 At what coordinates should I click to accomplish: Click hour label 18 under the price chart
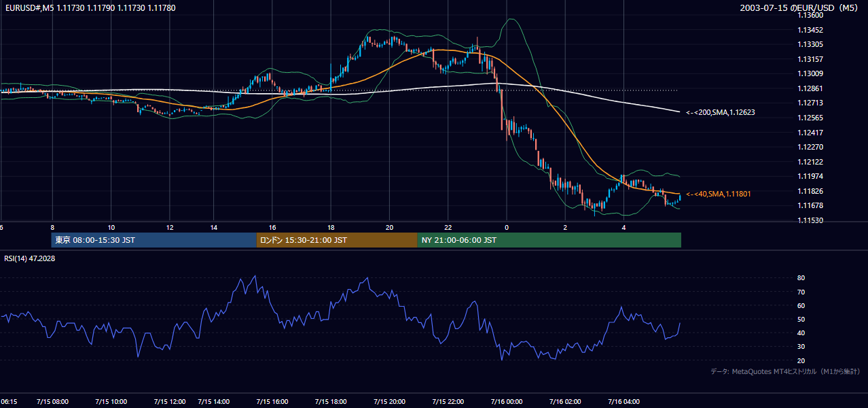[330, 227]
